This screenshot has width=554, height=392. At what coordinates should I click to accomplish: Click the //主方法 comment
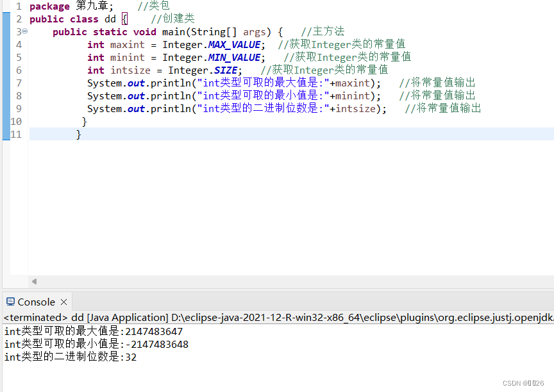323,31
